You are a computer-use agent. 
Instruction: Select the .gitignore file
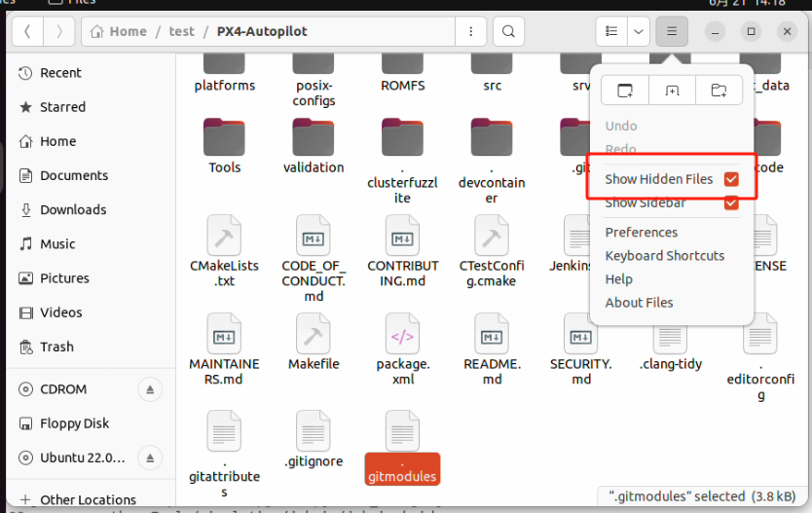pyautogui.click(x=314, y=439)
